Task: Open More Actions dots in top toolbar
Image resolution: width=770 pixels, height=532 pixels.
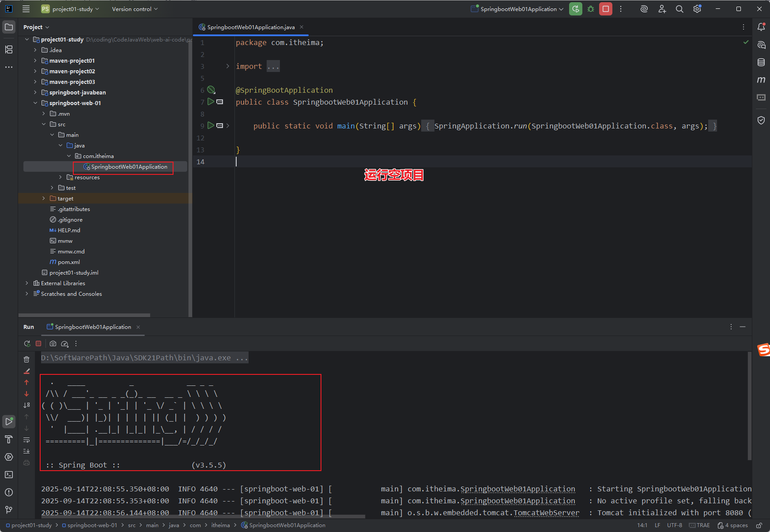Action: pyautogui.click(x=621, y=9)
